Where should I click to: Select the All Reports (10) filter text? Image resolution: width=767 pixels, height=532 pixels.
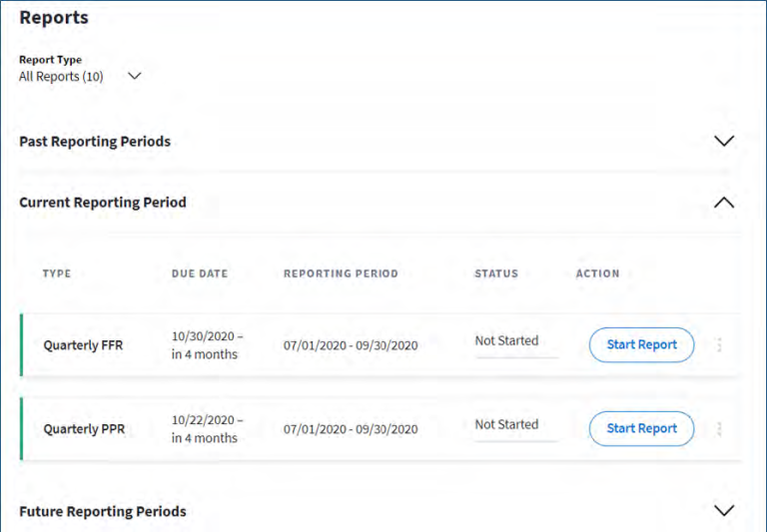pyautogui.click(x=61, y=76)
